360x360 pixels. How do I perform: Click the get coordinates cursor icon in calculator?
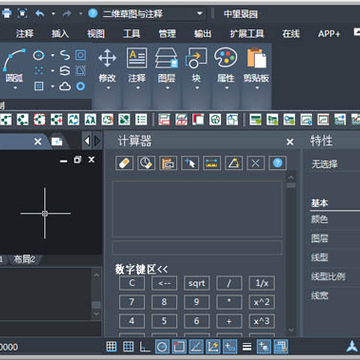[190, 163]
